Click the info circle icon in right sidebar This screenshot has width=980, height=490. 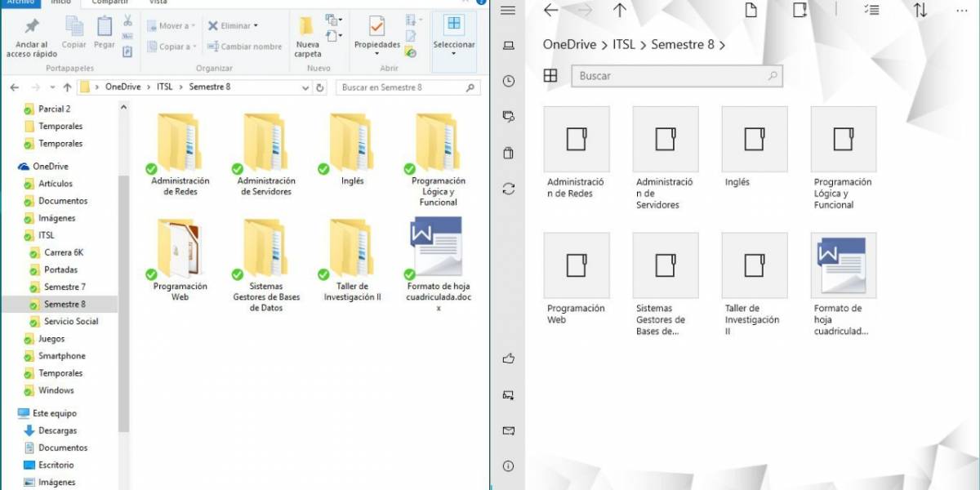[508, 466]
